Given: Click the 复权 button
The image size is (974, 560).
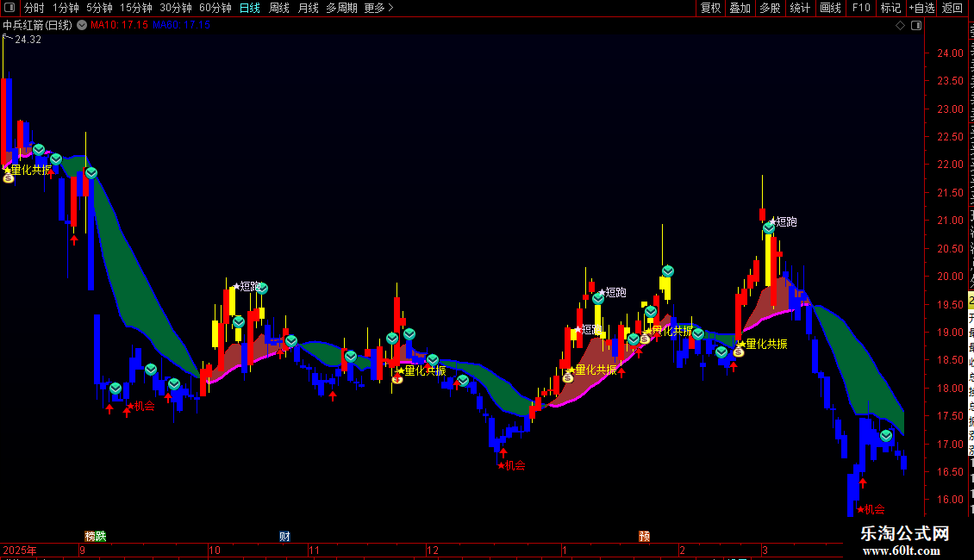Looking at the screenshot, I should 710,8.
